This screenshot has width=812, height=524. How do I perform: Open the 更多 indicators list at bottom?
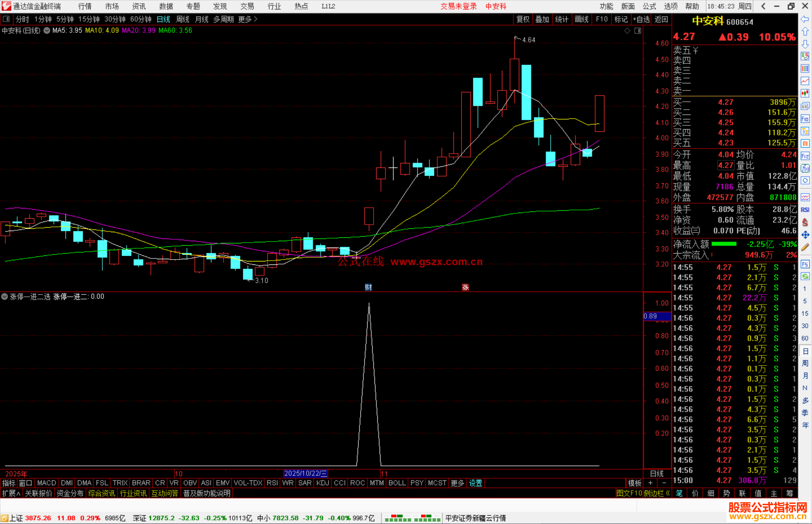(x=457, y=483)
